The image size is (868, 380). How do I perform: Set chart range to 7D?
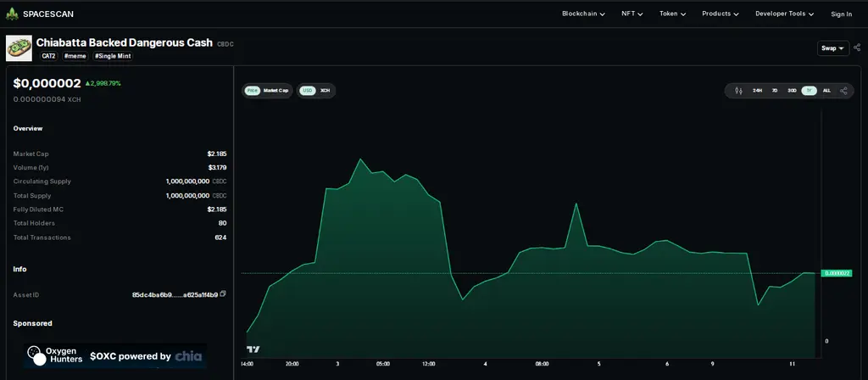click(x=775, y=90)
